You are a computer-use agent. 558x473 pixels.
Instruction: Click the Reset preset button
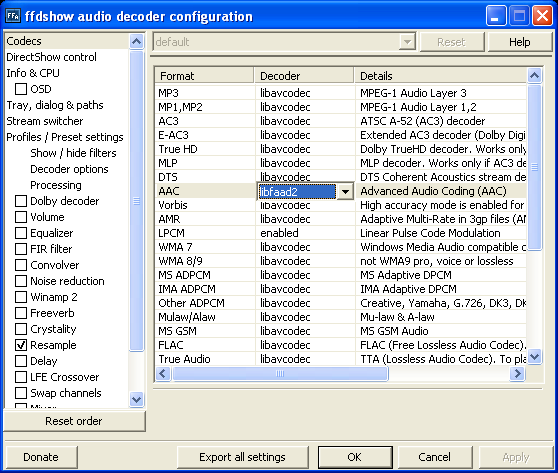tap(452, 42)
